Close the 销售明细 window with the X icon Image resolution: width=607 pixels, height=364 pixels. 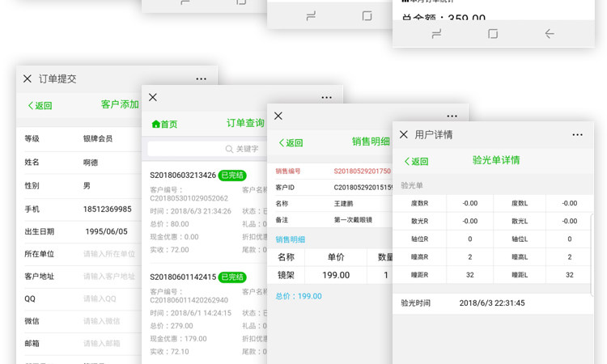coord(278,116)
